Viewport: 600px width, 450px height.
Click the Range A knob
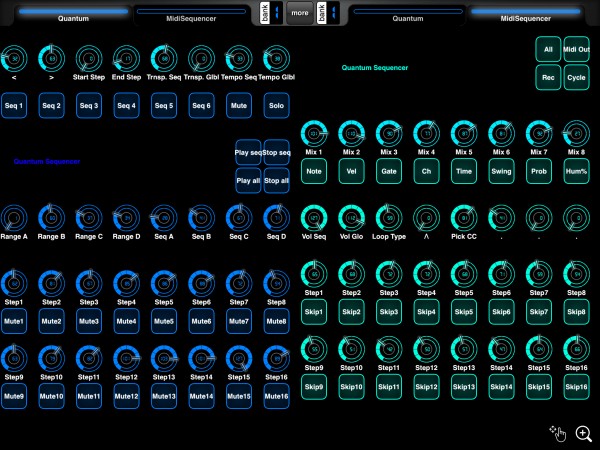[x=14, y=218]
